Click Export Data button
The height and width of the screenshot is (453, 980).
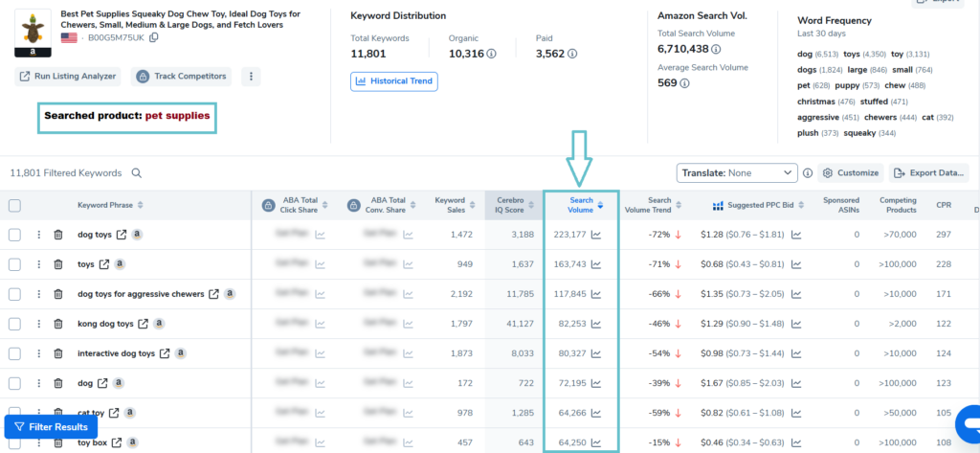coord(928,172)
